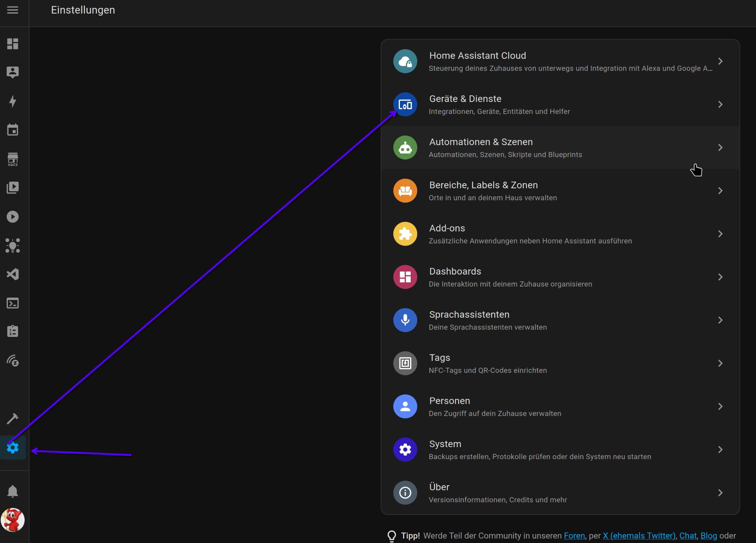The height and width of the screenshot is (543, 756).
Task: Expand Geräte & Dienste chevron
Action: pos(720,104)
